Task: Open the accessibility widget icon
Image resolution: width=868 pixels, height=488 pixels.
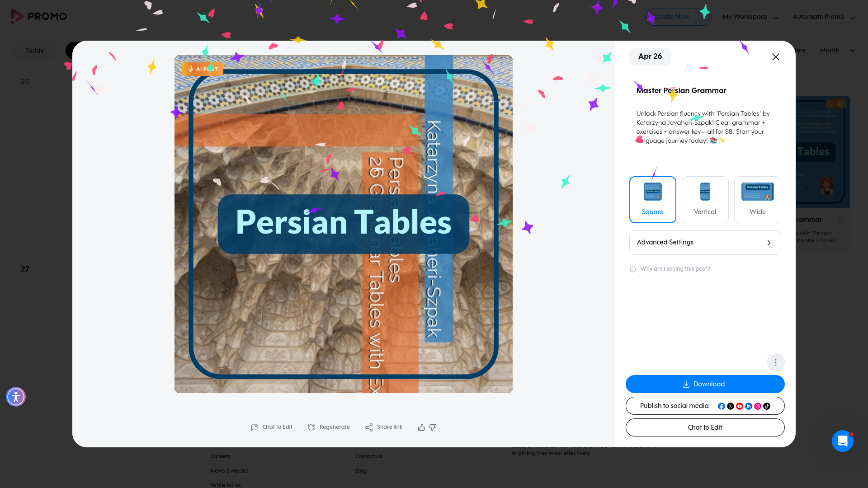Action: (16, 397)
